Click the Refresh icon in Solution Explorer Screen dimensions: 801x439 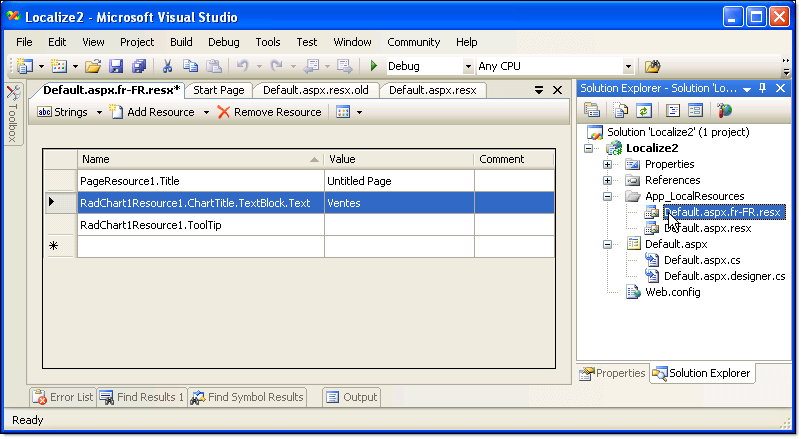click(644, 110)
